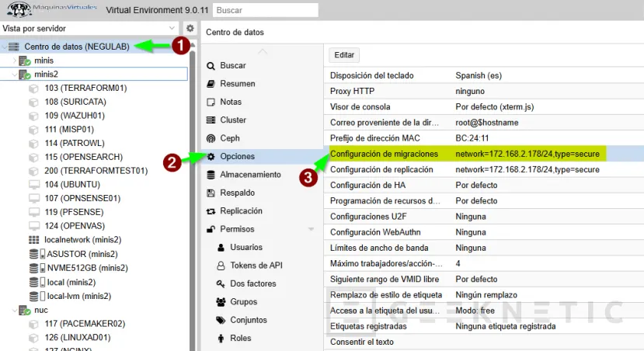
Task: Select 108 (SURICATA) in tree
Action: [x=75, y=102]
